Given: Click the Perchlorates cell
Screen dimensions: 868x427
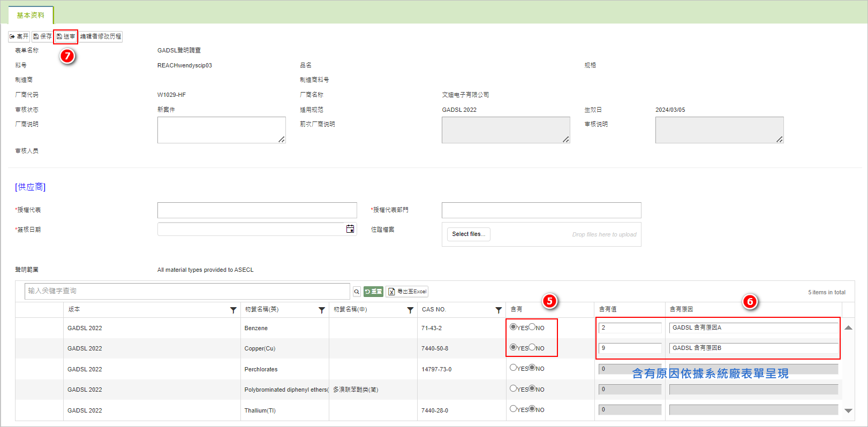Looking at the screenshot, I should point(261,369).
